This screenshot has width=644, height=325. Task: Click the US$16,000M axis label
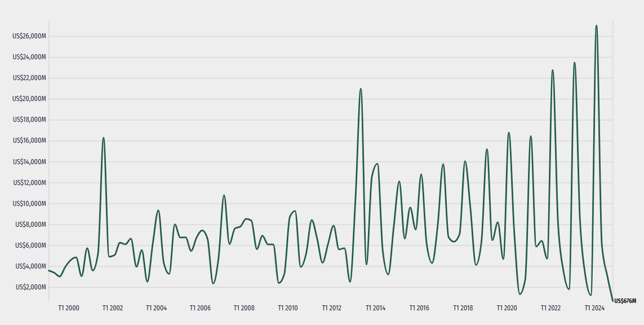(x=29, y=140)
